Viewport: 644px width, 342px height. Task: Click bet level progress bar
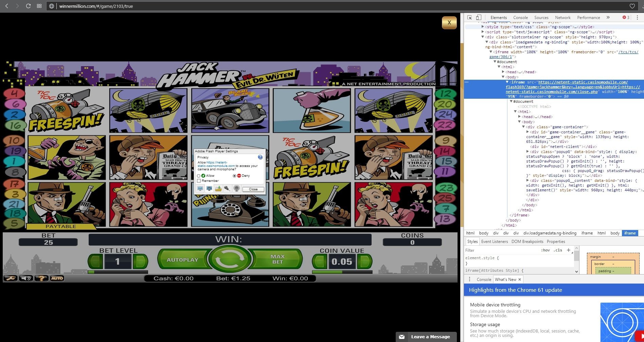[x=118, y=272]
